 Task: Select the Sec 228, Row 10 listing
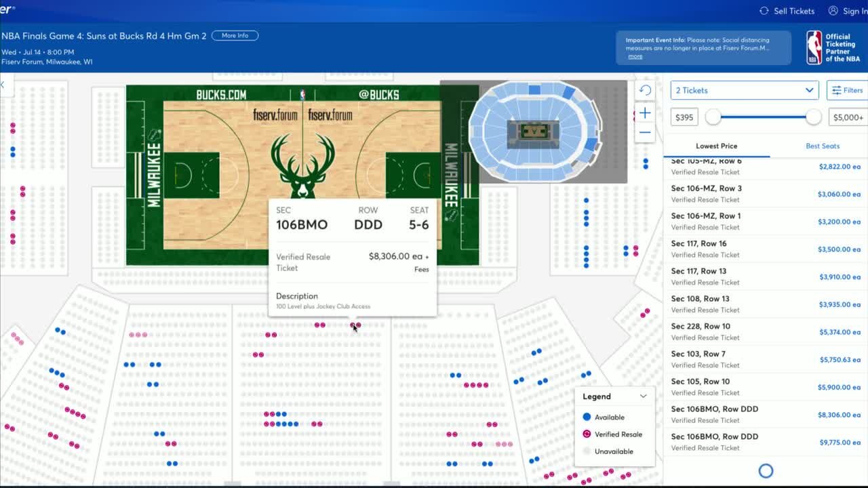point(766,331)
